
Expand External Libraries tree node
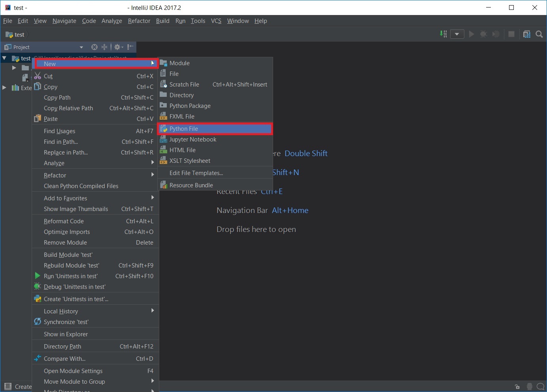click(4, 88)
